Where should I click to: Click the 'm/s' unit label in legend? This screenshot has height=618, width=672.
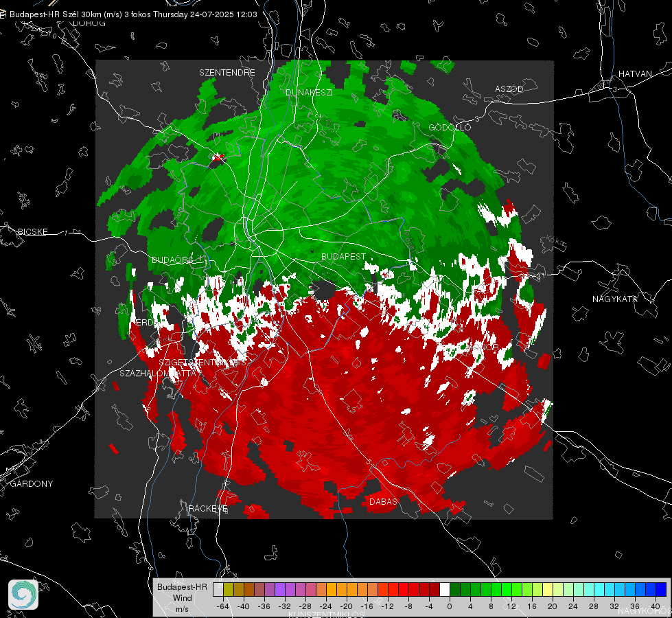(x=182, y=608)
